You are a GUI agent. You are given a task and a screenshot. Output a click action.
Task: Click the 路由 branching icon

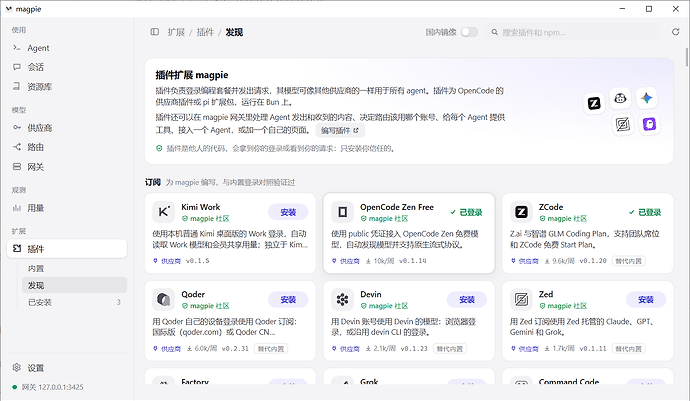click(x=17, y=147)
